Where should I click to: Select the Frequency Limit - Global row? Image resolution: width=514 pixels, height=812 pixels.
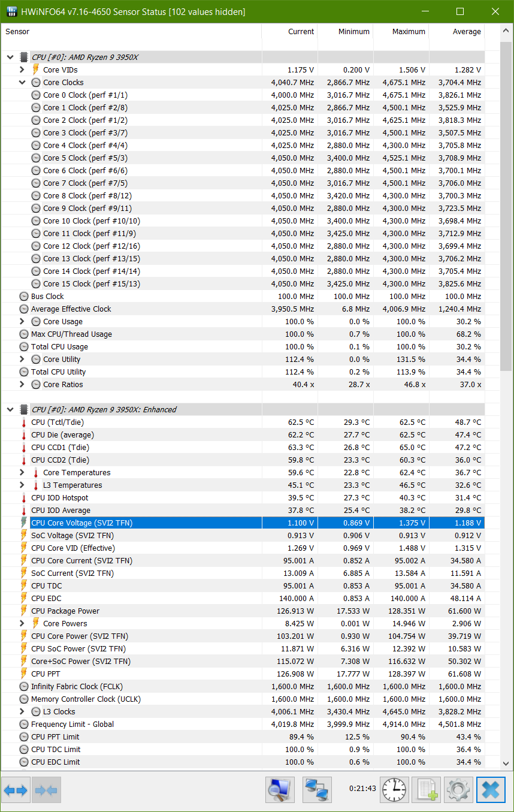243,725
